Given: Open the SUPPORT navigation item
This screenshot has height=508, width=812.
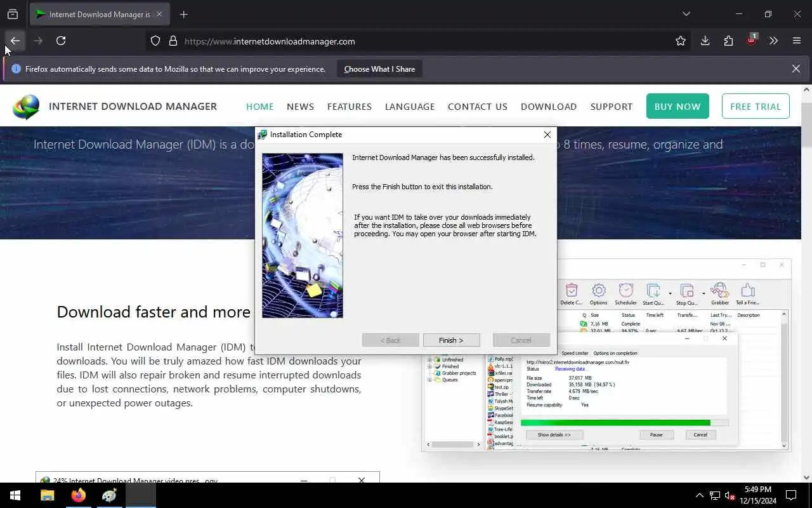Looking at the screenshot, I should pyautogui.click(x=612, y=107).
